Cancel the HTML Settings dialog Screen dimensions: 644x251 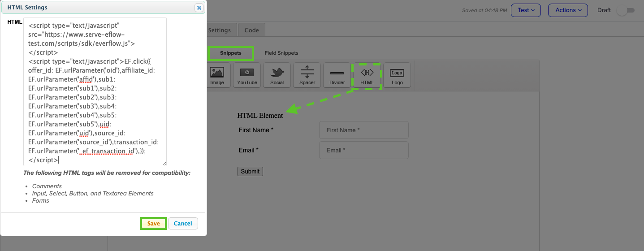pos(183,223)
